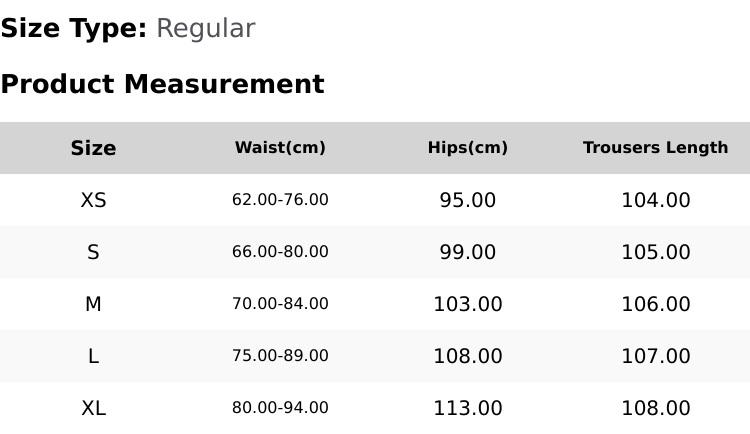Select the L size row label
The image size is (750, 434).
[x=93, y=356]
